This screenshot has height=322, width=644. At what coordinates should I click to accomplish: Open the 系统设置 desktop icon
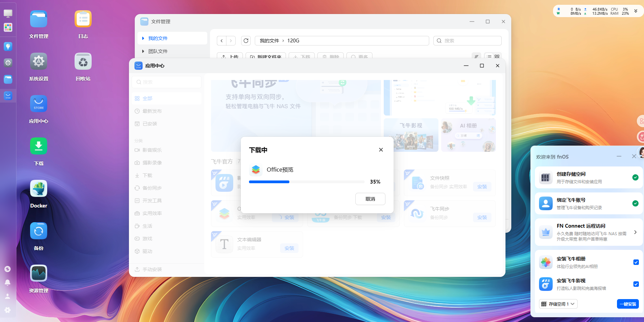pyautogui.click(x=39, y=62)
